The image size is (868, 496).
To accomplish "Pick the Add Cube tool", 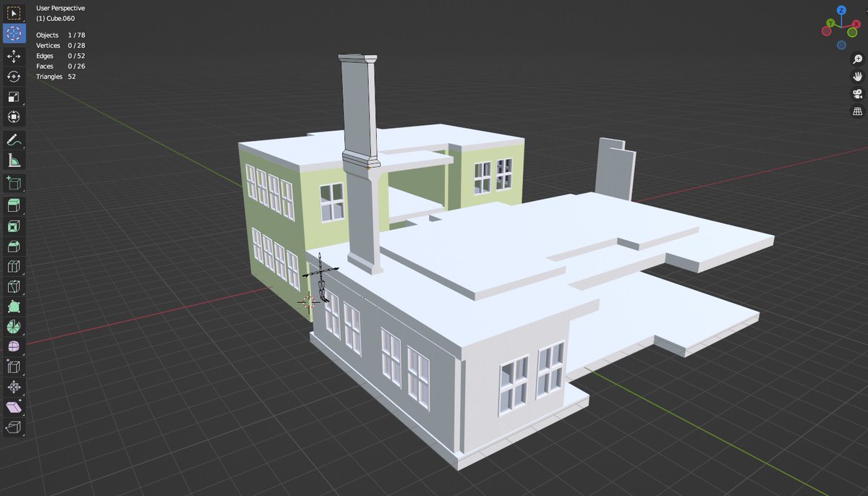I will click(x=14, y=183).
